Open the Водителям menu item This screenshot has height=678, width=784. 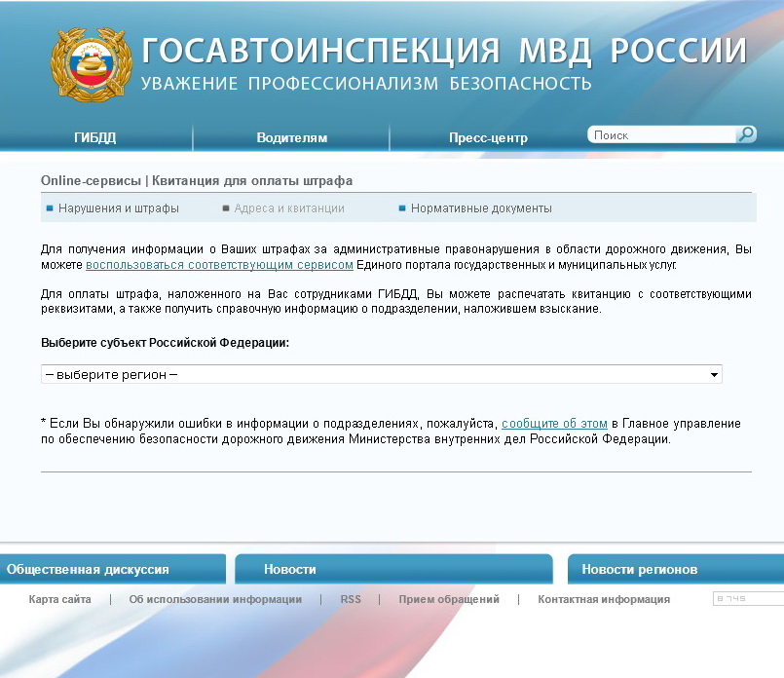coord(291,138)
